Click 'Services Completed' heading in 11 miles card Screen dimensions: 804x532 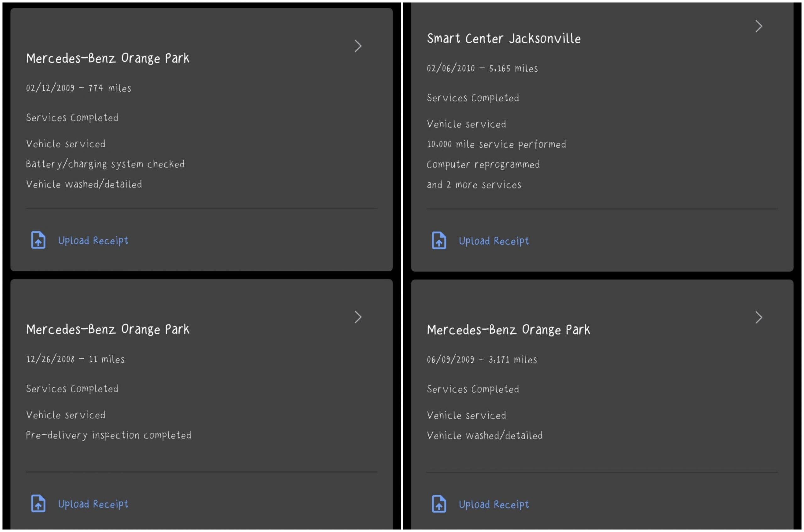click(72, 388)
